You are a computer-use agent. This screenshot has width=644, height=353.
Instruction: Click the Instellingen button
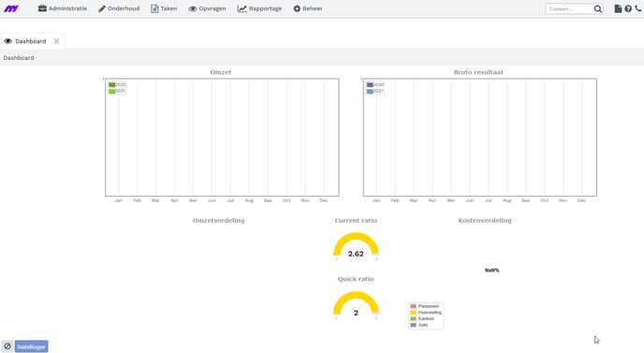[31, 346]
